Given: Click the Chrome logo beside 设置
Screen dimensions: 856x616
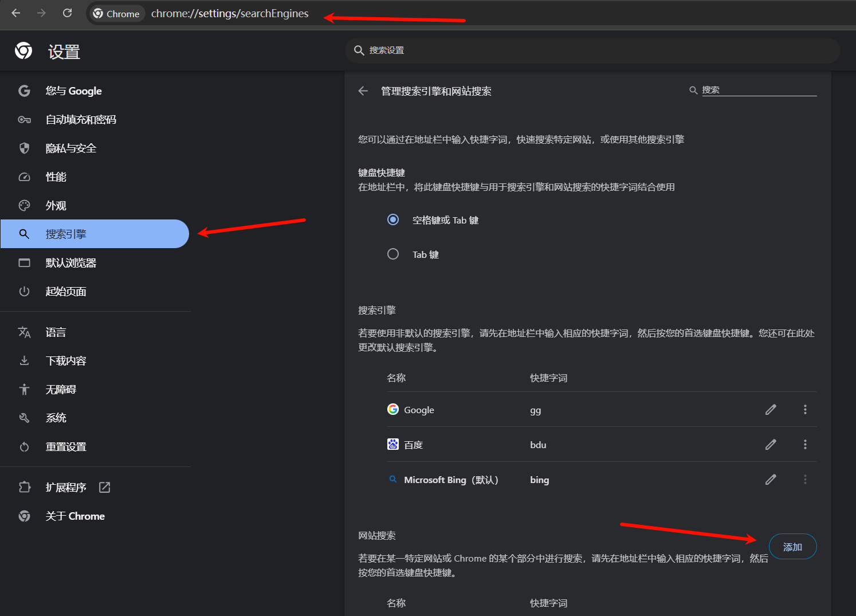Looking at the screenshot, I should click(23, 50).
